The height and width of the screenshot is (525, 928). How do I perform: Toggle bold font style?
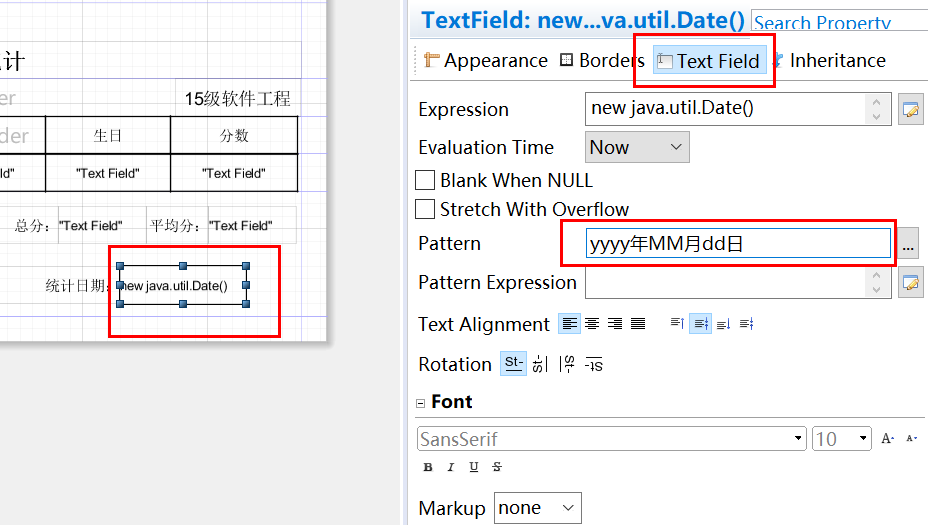[428, 467]
